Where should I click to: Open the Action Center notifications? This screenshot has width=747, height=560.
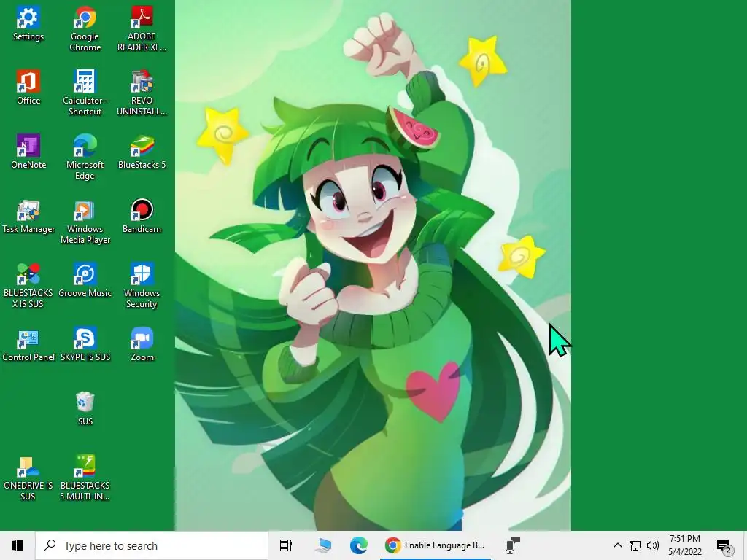click(724, 545)
